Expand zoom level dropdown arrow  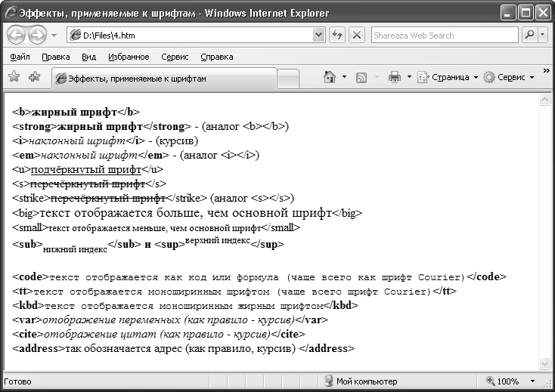pyautogui.click(x=532, y=381)
